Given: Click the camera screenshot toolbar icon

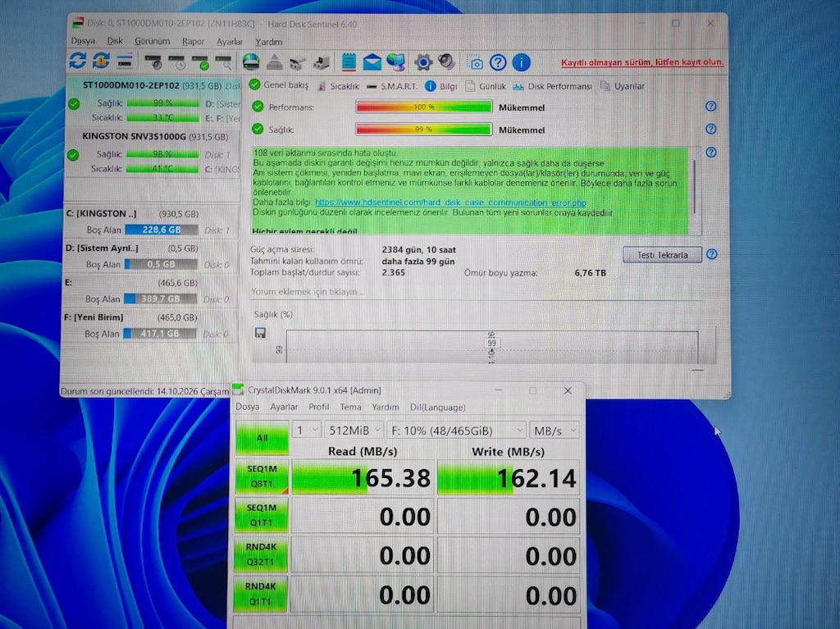Looking at the screenshot, I should pos(475,62).
